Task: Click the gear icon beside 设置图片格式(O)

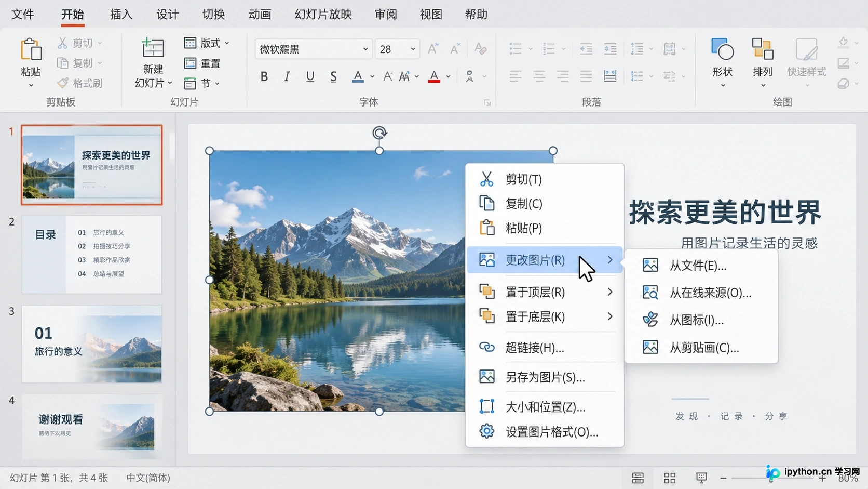Action: click(x=486, y=431)
